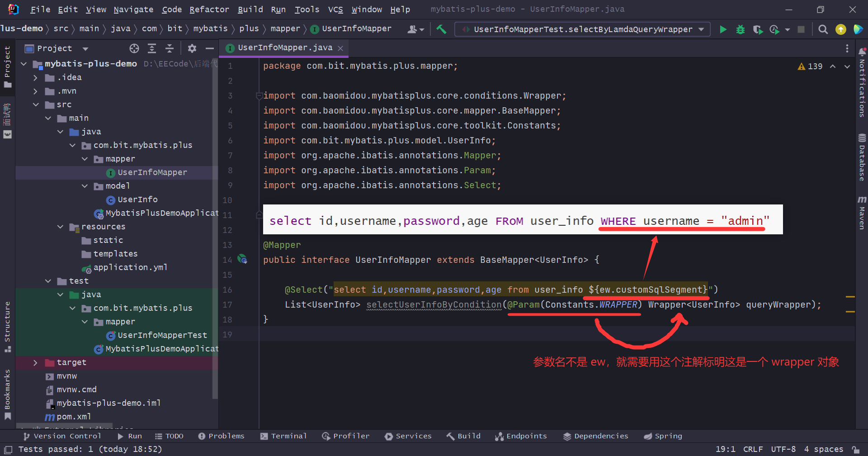Open the Navigate menu
The width and height of the screenshot is (868, 456).
coord(133,9)
